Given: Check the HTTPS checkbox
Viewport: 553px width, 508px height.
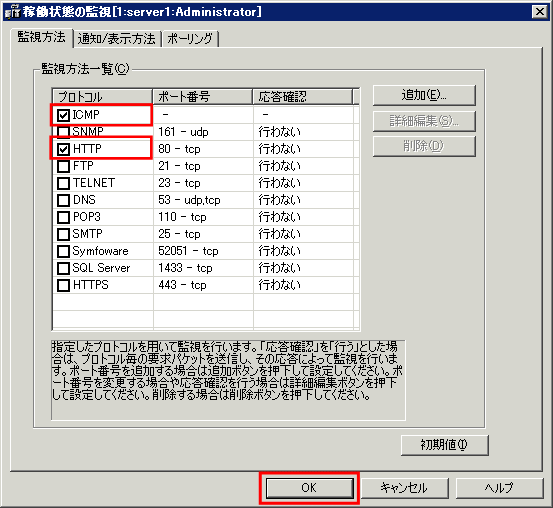Looking at the screenshot, I should (x=63, y=285).
